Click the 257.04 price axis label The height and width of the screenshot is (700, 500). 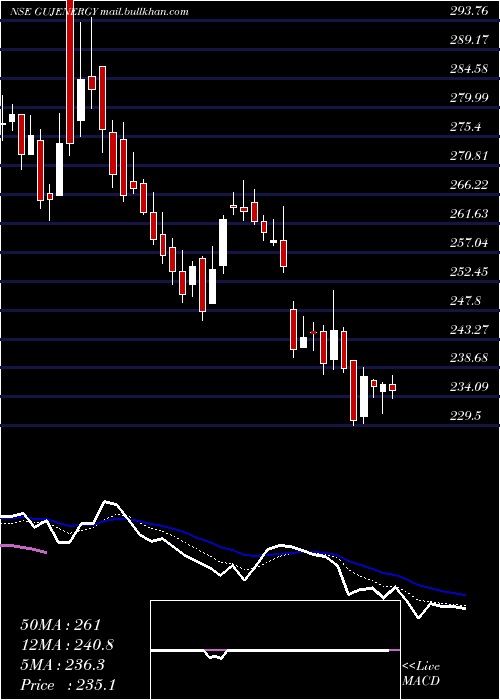coord(469,243)
